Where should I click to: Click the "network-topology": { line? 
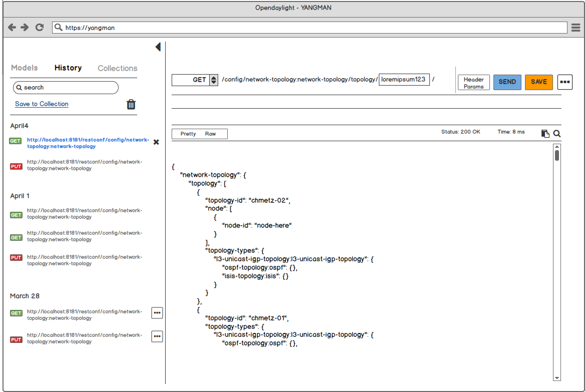tap(213, 175)
